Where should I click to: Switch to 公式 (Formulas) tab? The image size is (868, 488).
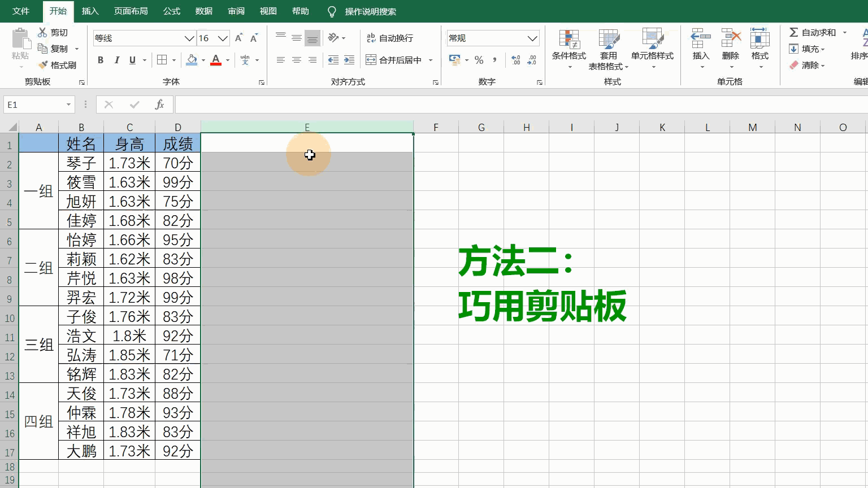[x=172, y=11]
